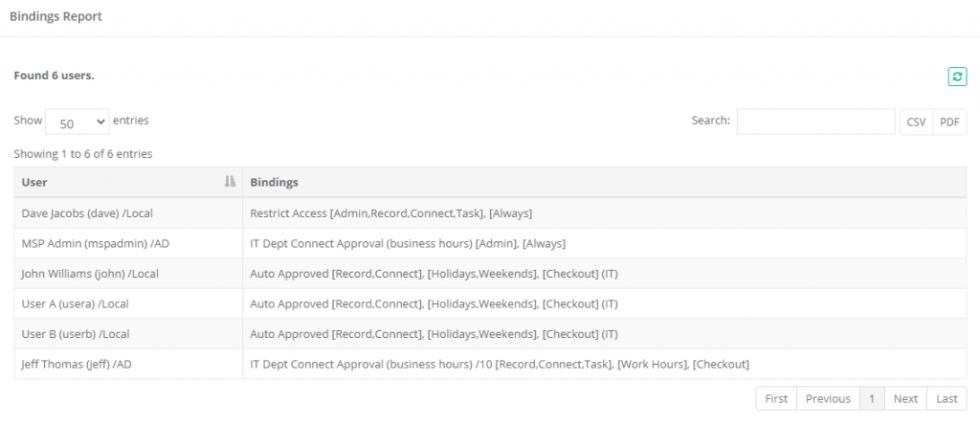Export the report as CSV
Viewport: 980px width, 425px height.
click(x=916, y=122)
